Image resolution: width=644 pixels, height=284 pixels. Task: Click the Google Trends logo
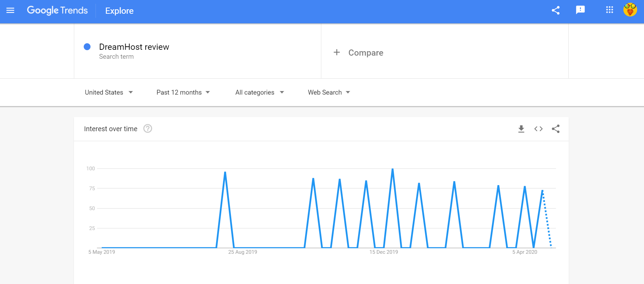coord(57,10)
